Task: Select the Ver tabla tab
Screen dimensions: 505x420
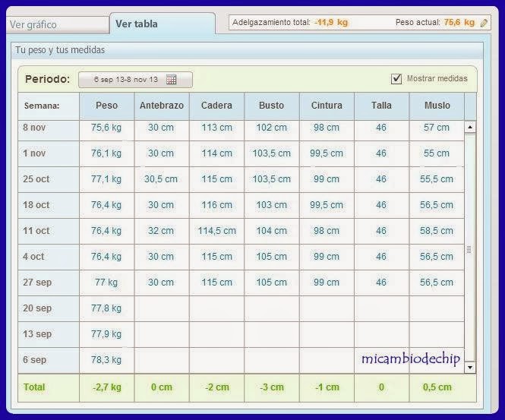Action: (163, 24)
